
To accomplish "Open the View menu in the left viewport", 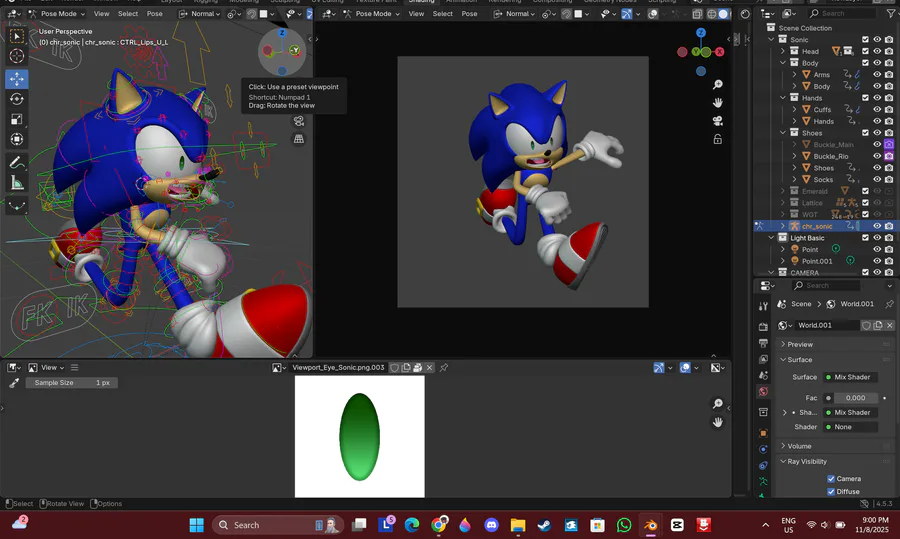I will point(102,14).
